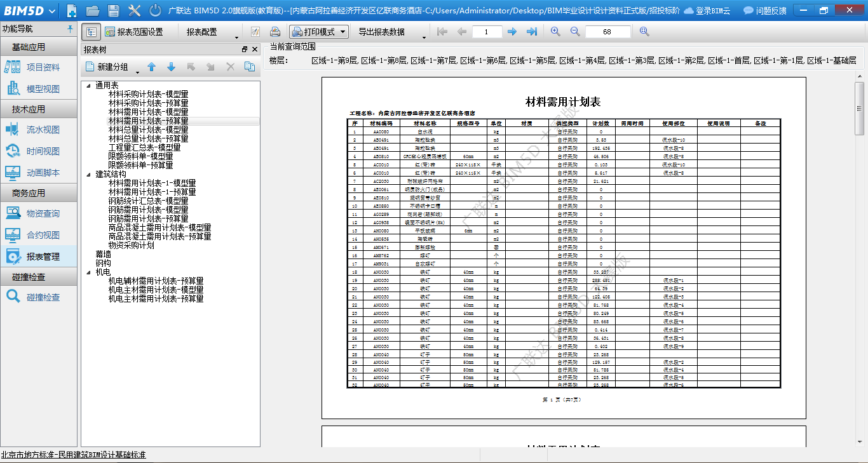Image resolution: width=868 pixels, height=463 pixels.
Task: Move selected report up with blue arrow
Action: coord(151,67)
